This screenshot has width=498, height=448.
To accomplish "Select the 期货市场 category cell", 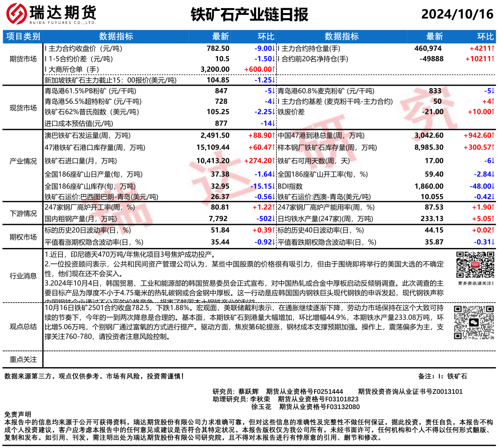I will tap(23, 59).
